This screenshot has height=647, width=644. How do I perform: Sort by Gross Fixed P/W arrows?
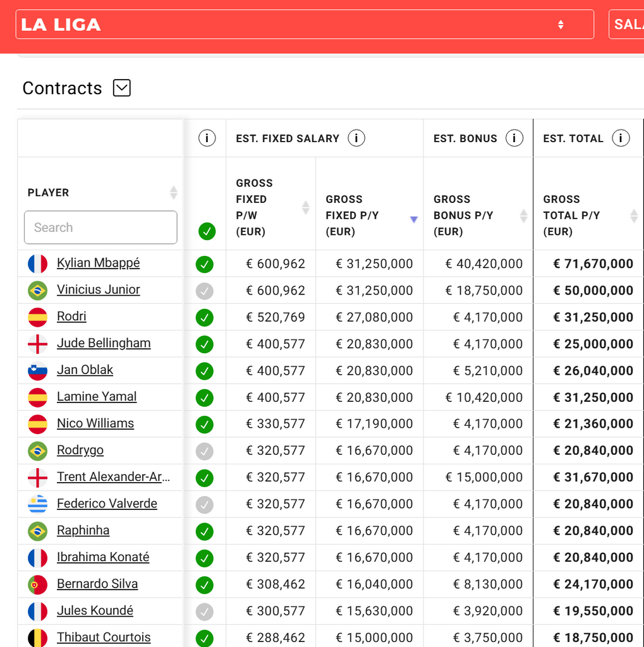pyautogui.click(x=306, y=207)
